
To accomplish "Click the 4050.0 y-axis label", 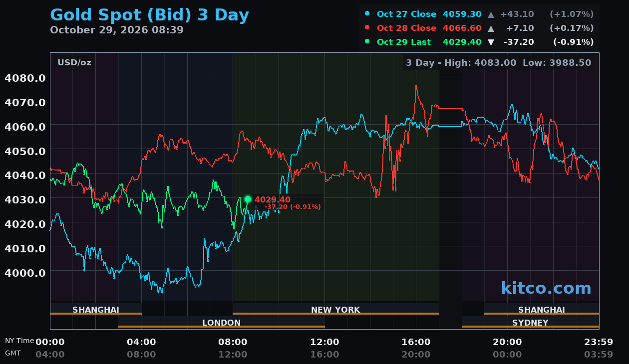I will pos(25,151).
